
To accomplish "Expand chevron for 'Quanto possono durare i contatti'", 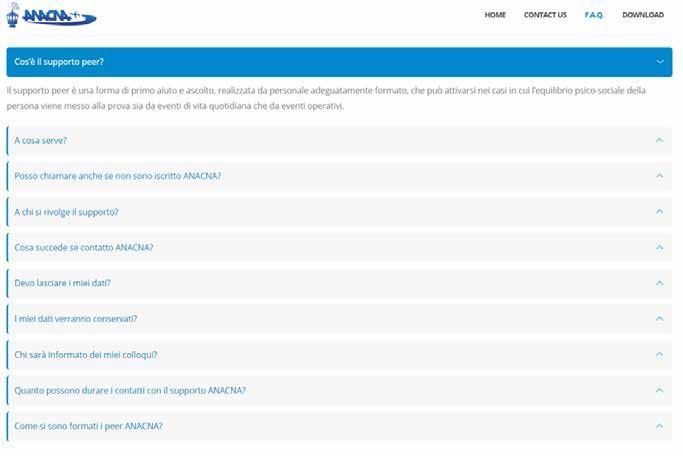I will [659, 390].
